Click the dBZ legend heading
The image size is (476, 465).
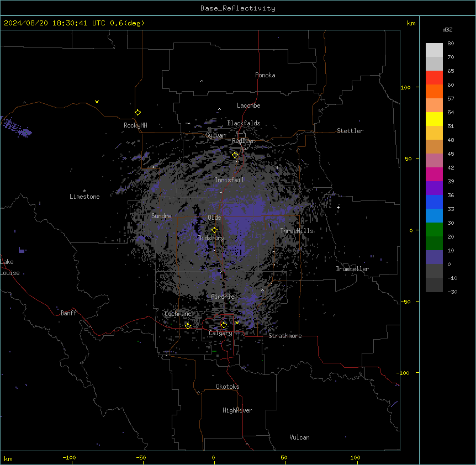click(447, 30)
